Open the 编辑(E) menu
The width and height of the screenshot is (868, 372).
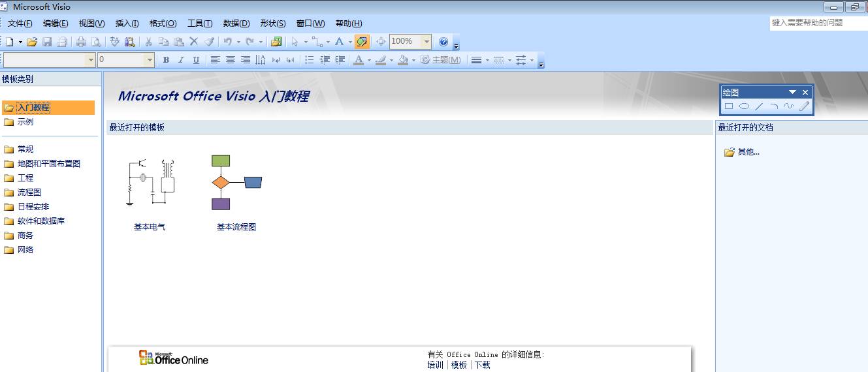(56, 23)
